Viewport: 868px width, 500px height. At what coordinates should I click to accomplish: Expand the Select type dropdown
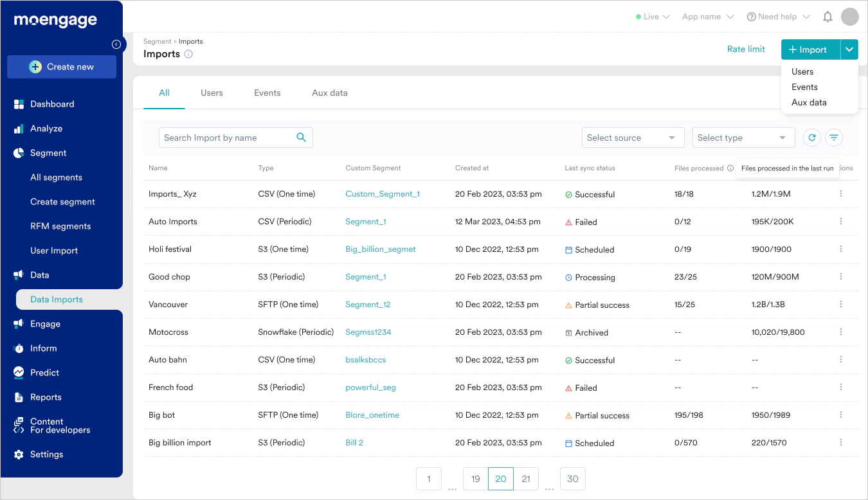(743, 138)
